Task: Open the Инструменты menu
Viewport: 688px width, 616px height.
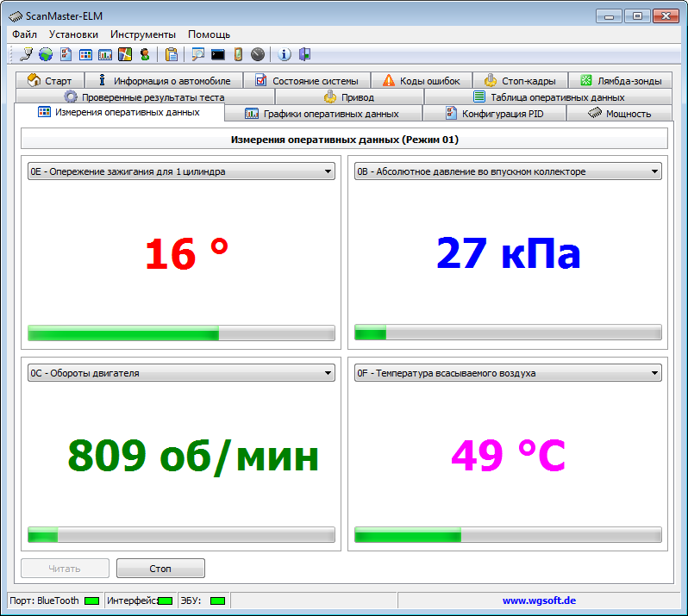Action: click(x=143, y=34)
